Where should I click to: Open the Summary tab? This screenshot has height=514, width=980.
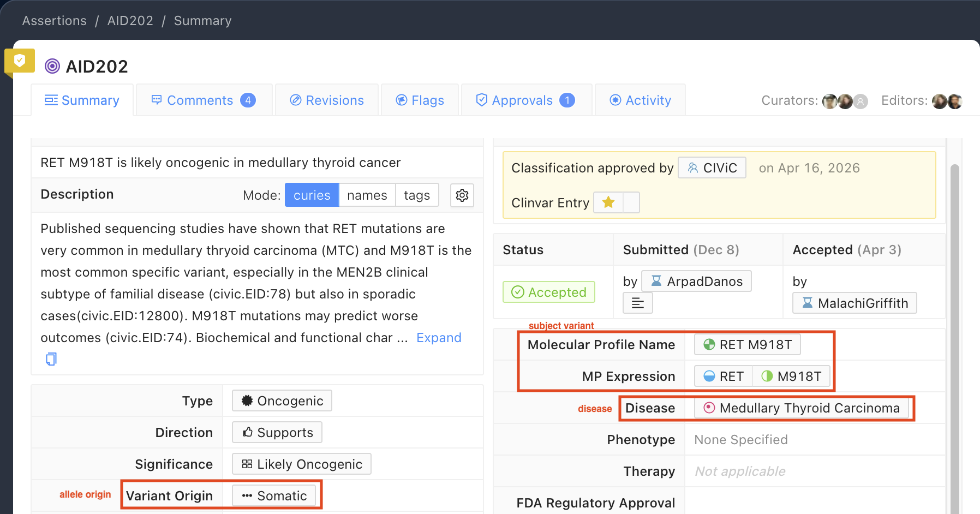point(82,100)
